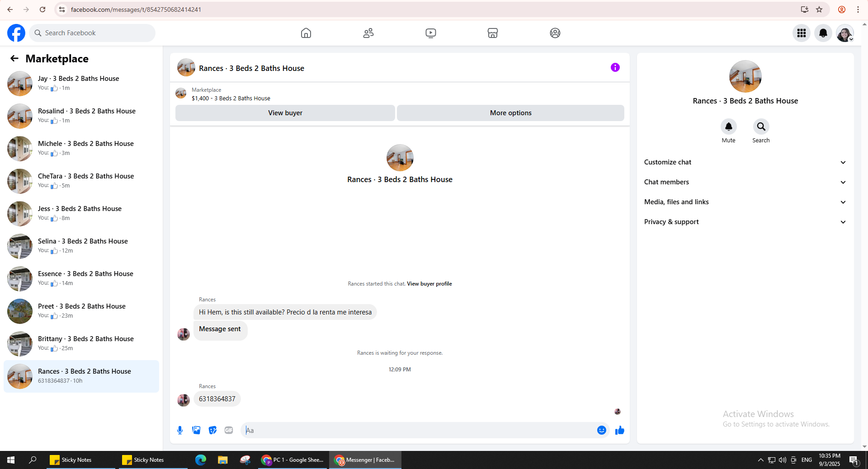This screenshot has height=469, width=868.
Task: Expand the Customize chat section
Action: point(745,162)
